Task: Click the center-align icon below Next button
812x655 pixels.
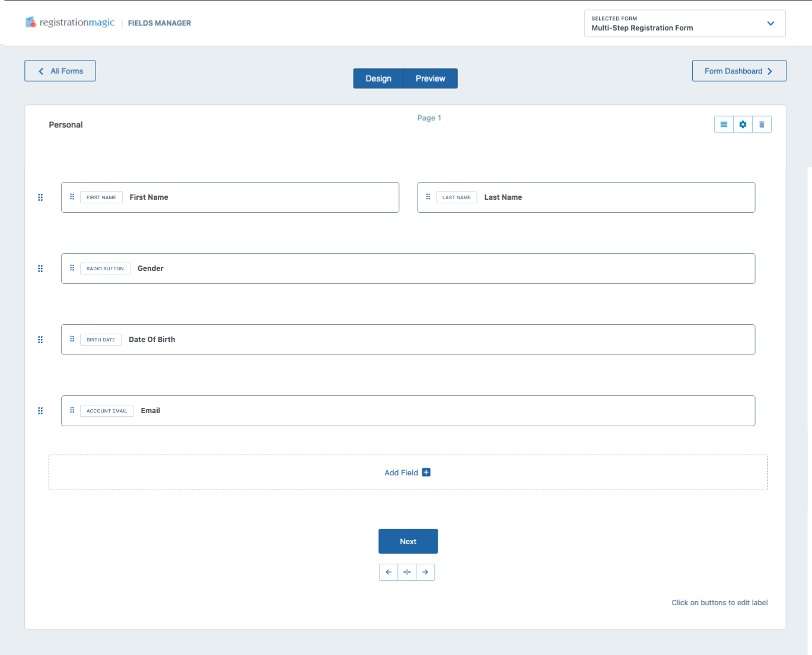Action: pyautogui.click(x=407, y=572)
